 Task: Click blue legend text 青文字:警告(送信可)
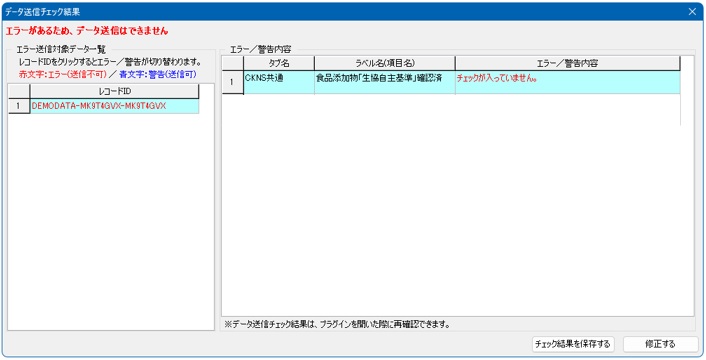click(158, 74)
